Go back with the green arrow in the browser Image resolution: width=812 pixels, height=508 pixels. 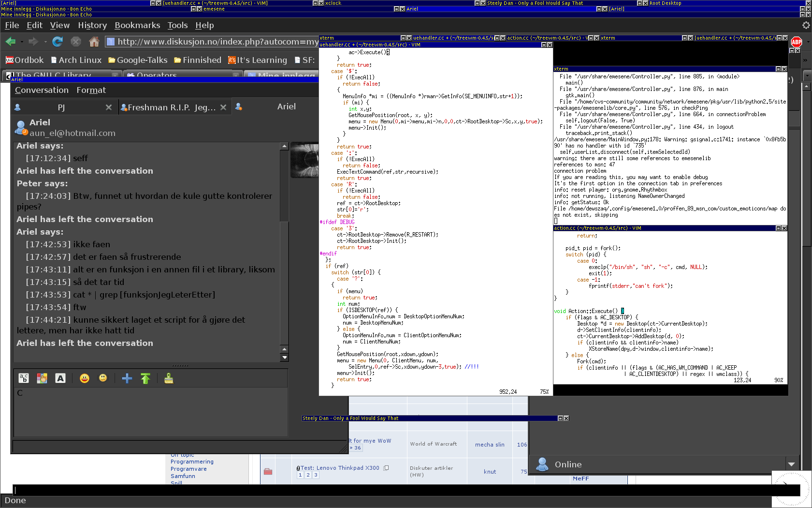10,42
